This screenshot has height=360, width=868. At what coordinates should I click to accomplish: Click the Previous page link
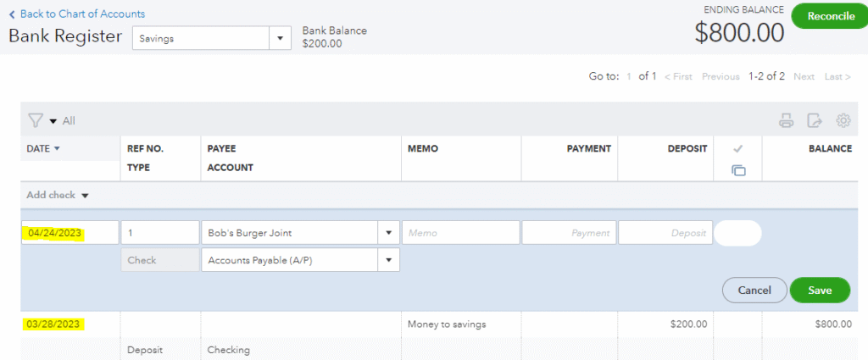point(721,77)
